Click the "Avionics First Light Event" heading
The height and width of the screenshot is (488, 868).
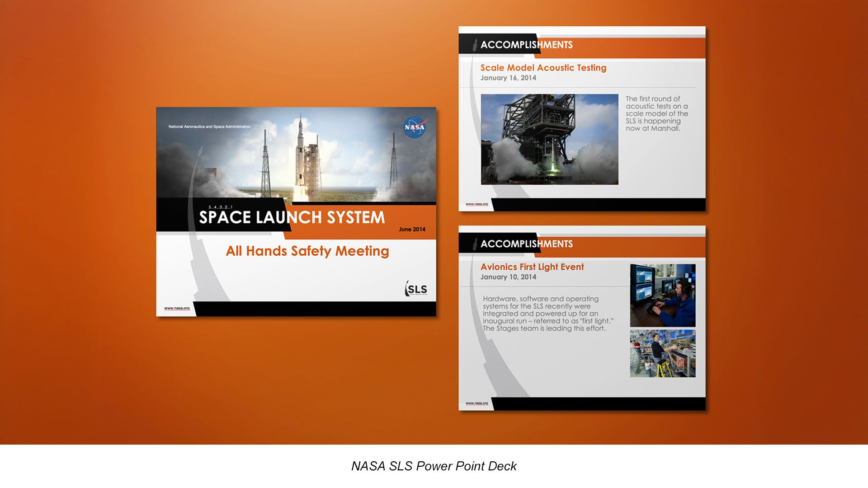pos(532,267)
